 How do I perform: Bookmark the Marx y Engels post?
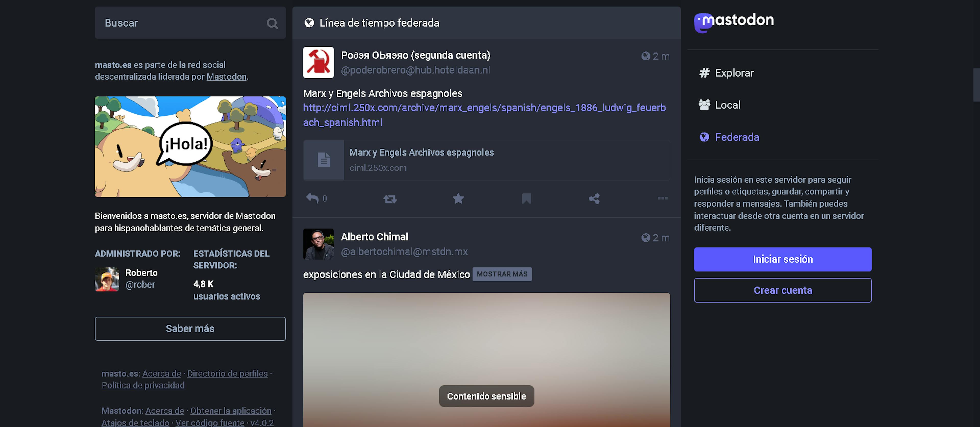click(526, 198)
